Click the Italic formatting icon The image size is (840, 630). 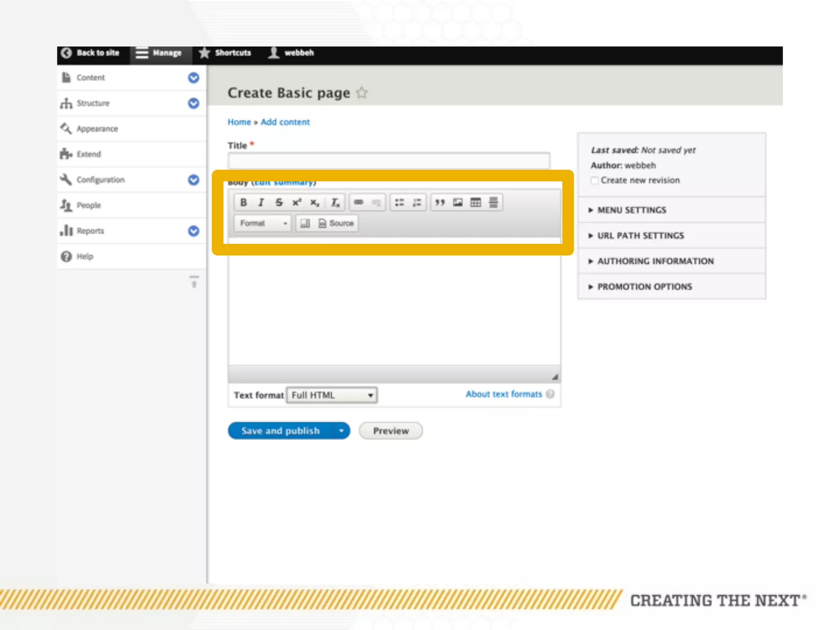point(261,202)
